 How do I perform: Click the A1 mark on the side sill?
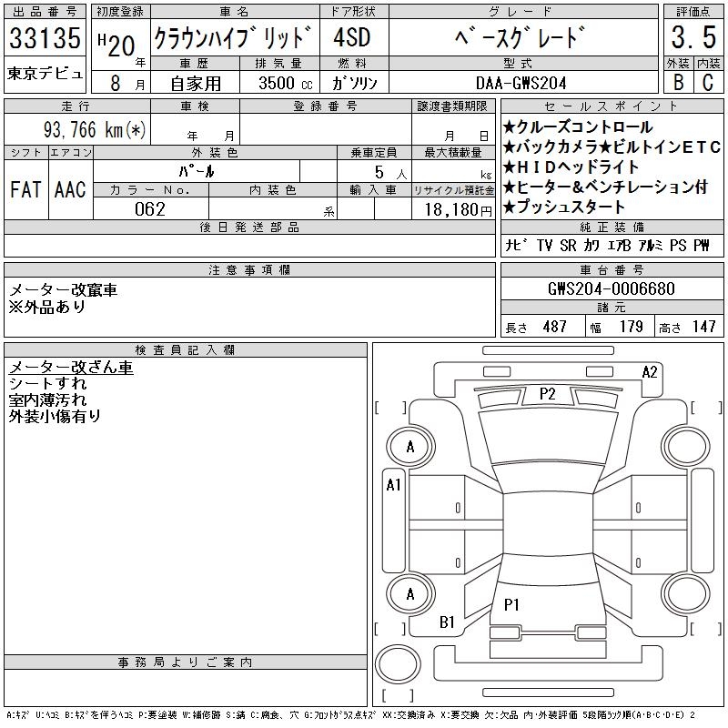(393, 486)
